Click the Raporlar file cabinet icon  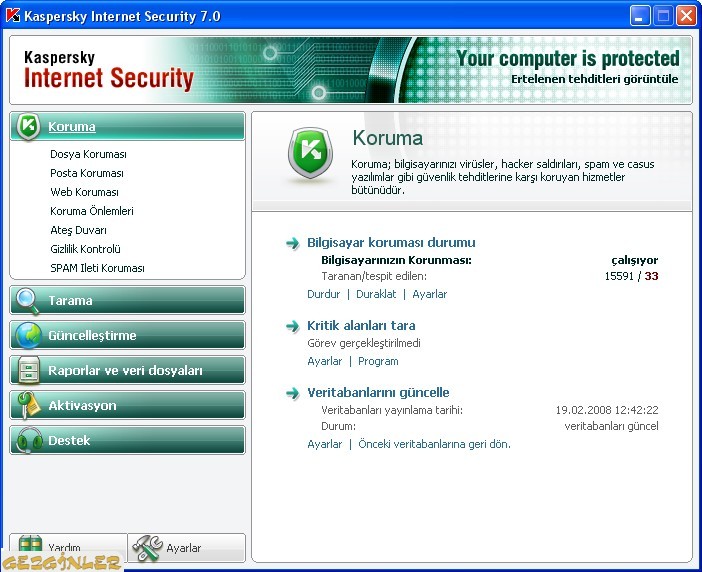tap(29, 370)
